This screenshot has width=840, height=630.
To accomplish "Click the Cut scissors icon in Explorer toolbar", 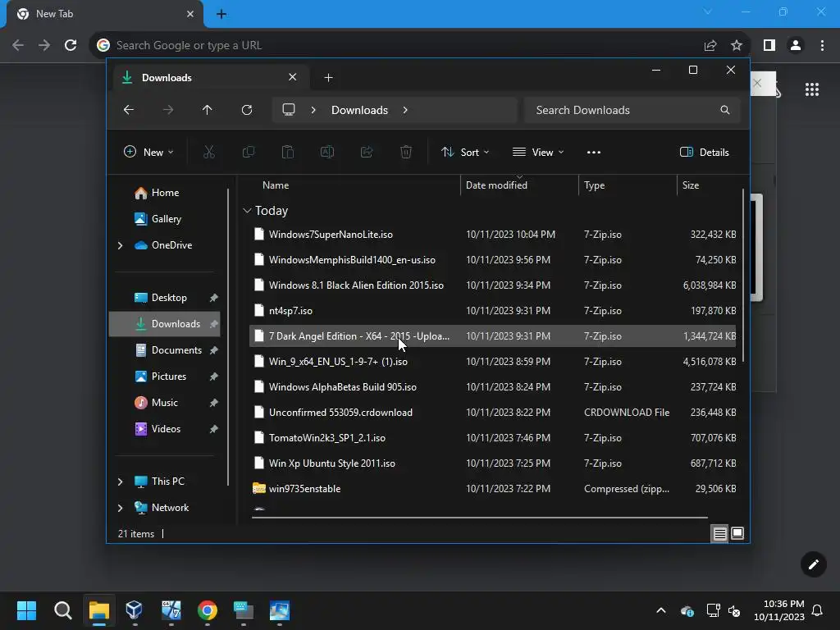I will click(209, 152).
